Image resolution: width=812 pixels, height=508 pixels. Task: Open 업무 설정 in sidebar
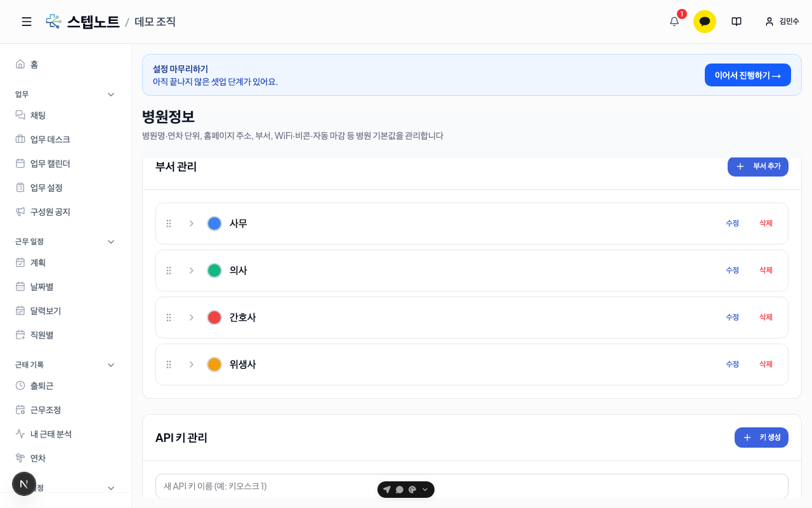pyautogui.click(x=66, y=187)
